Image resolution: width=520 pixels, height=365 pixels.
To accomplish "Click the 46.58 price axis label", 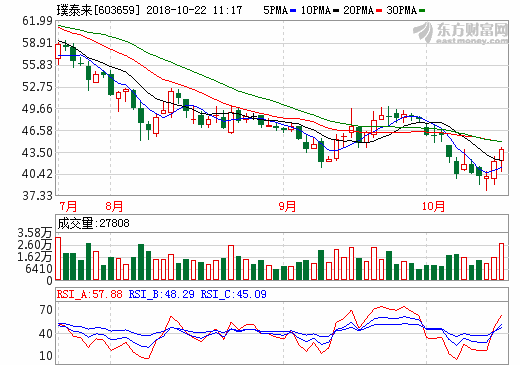I will [37, 131].
